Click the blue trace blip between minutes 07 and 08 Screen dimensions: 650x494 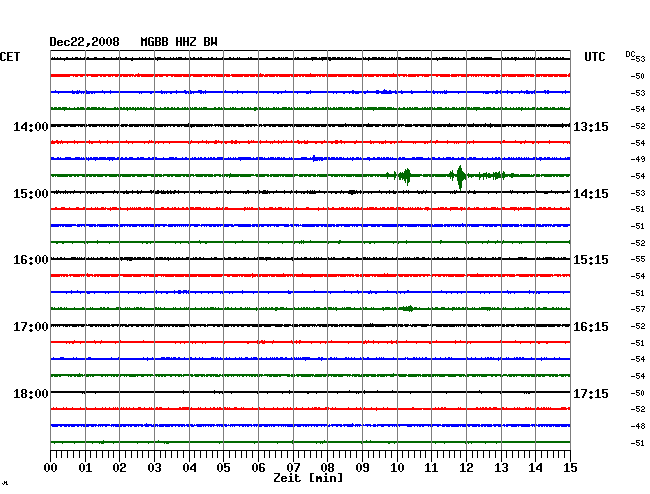(316, 158)
